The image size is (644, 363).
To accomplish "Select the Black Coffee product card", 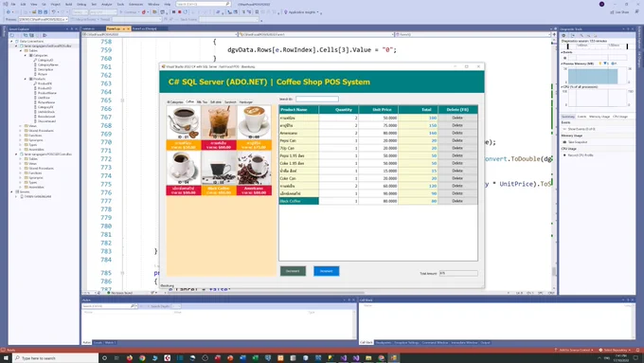I will [219, 172].
